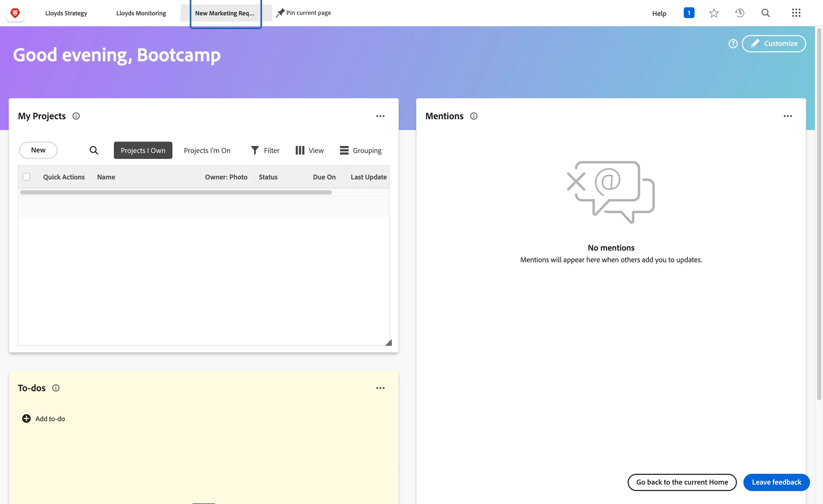This screenshot has height=504, width=823.
Task: Open the favorites star icon
Action: click(714, 13)
